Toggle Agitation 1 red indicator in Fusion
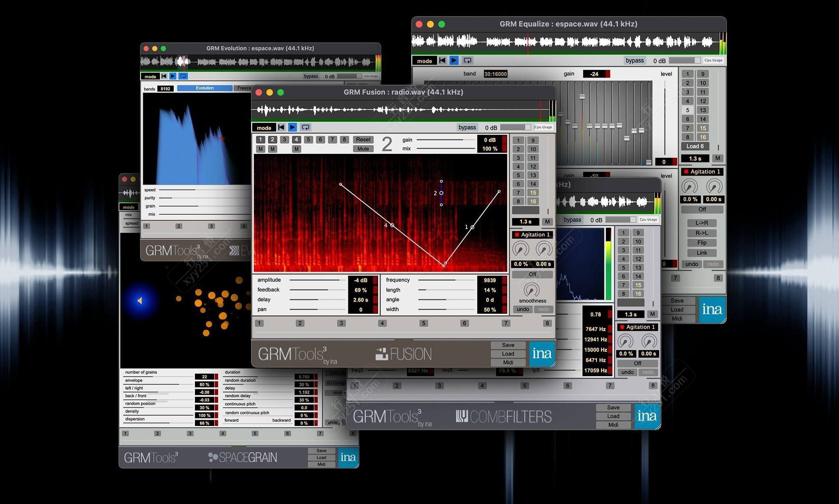 [x=517, y=234]
